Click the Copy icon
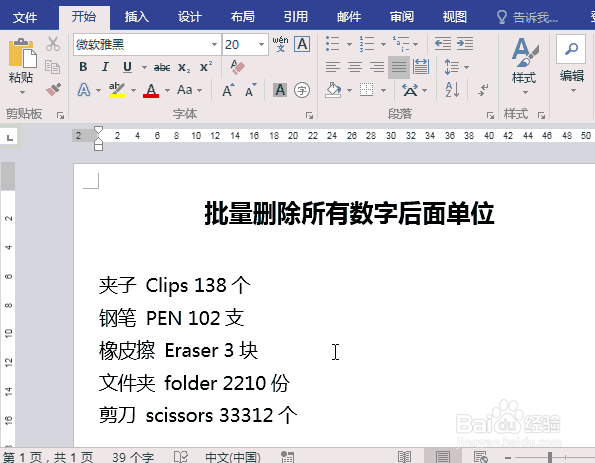 point(52,67)
